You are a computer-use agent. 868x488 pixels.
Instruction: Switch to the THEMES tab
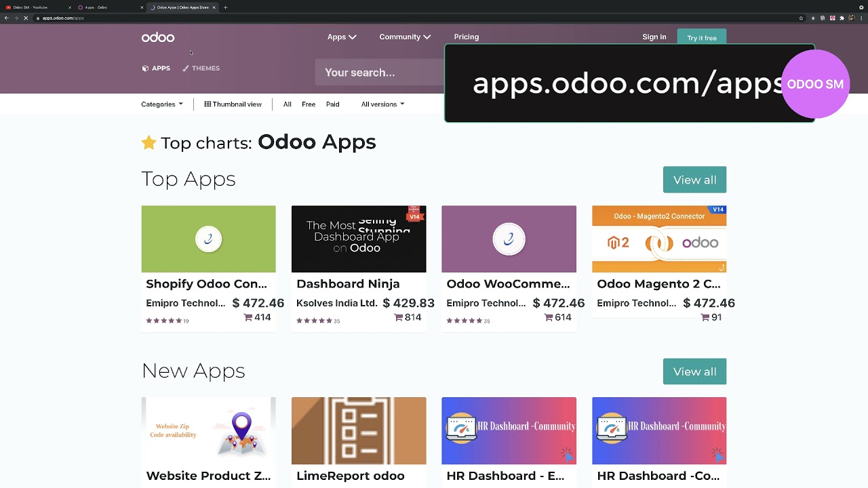201,68
